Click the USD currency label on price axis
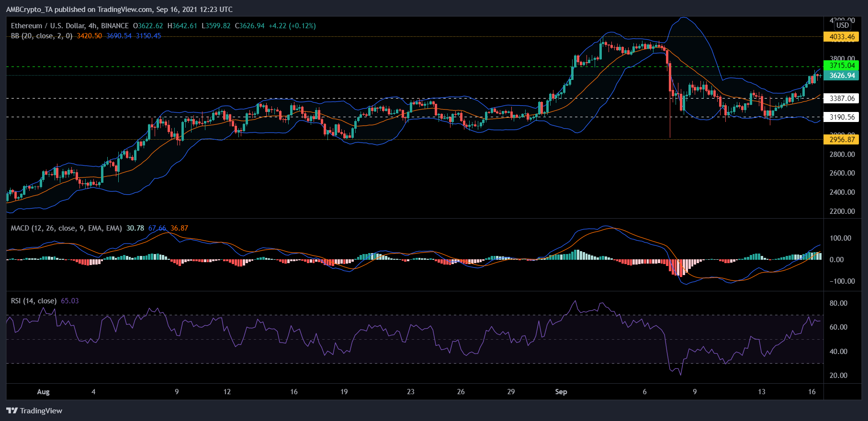Viewport: 868px width, 421px height. (x=843, y=25)
